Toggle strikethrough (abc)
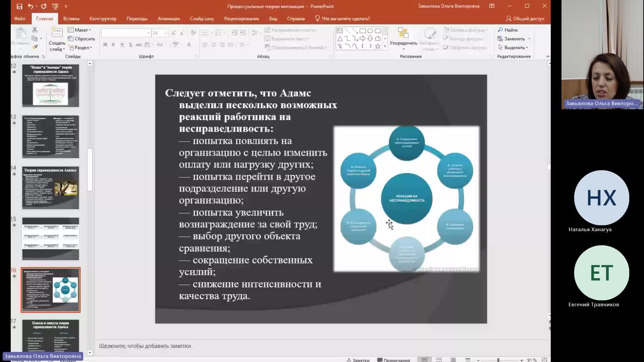 pyautogui.click(x=139, y=44)
